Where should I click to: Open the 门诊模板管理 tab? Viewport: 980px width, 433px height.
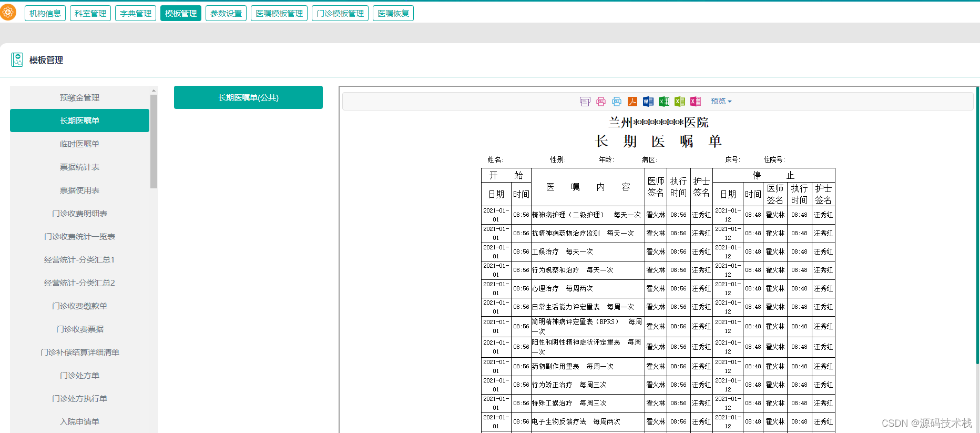pos(340,13)
